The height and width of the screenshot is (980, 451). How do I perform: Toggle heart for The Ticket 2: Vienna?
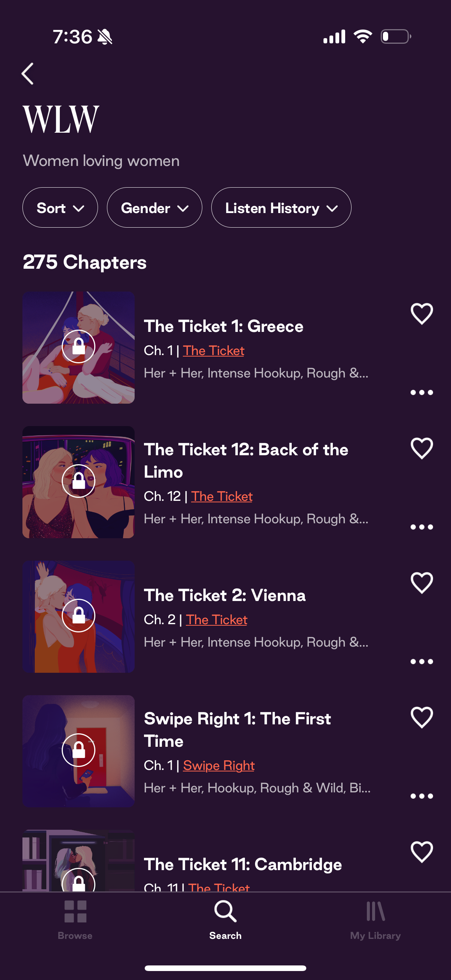tap(422, 583)
